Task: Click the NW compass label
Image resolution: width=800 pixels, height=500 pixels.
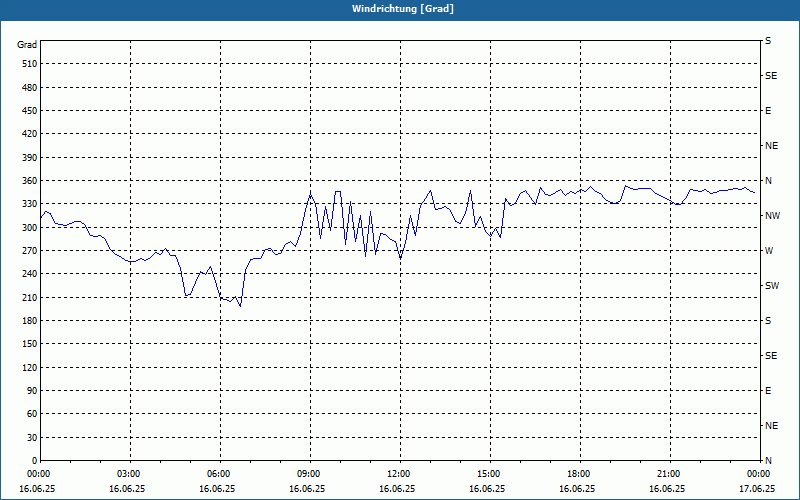Action: pyautogui.click(x=772, y=216)
